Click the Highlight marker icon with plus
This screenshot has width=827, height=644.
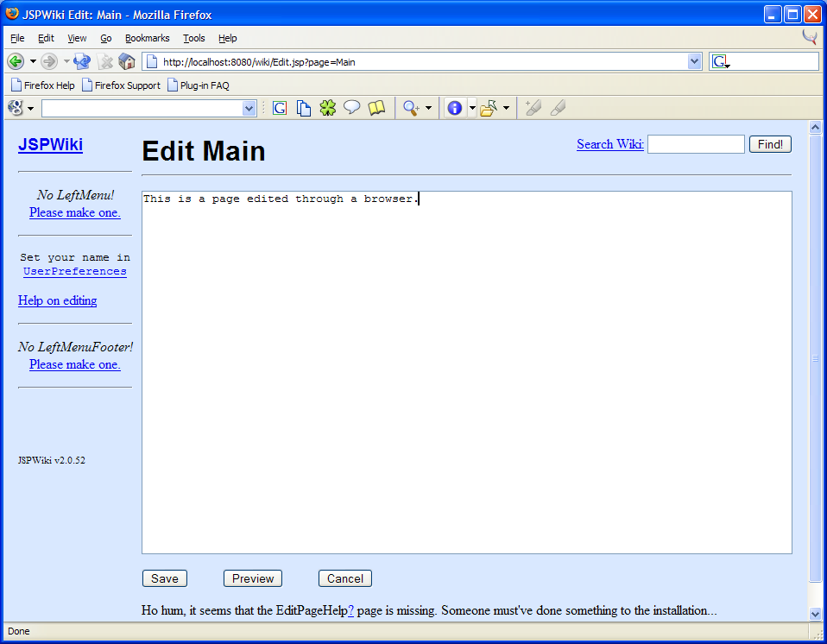pos(533,108)
